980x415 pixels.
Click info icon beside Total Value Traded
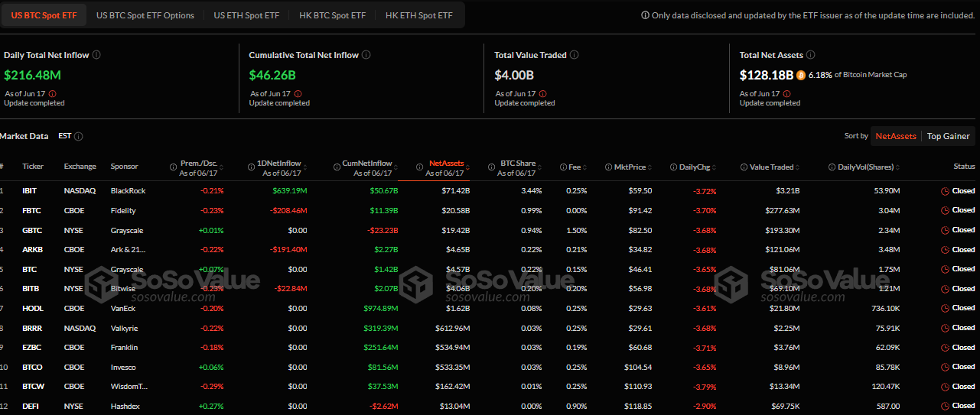(x=574, y=55)
